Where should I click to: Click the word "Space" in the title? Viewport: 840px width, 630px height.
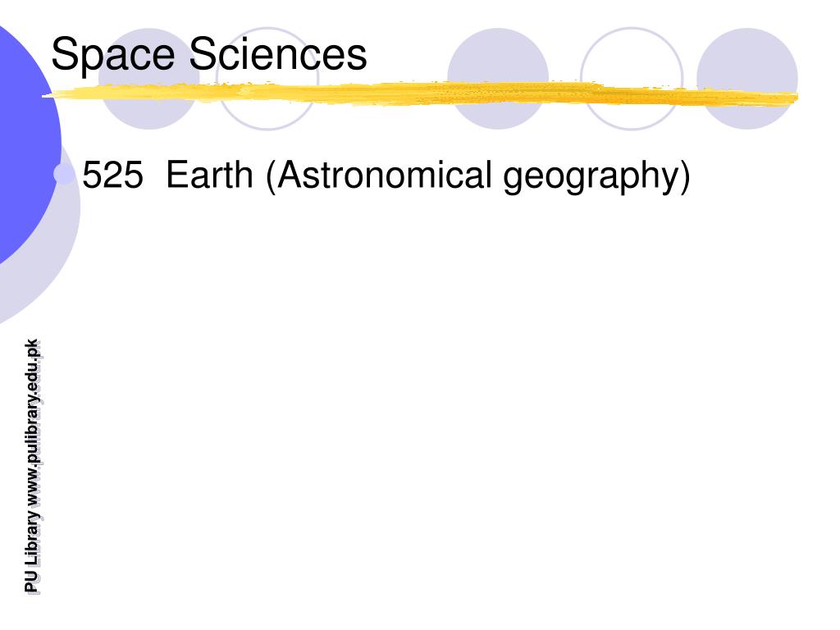(x=113, y=56)
